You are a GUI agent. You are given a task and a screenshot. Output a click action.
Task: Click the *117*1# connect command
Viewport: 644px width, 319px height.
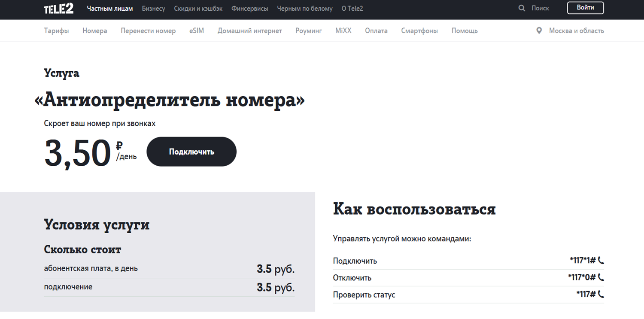[x=583, y=260]
